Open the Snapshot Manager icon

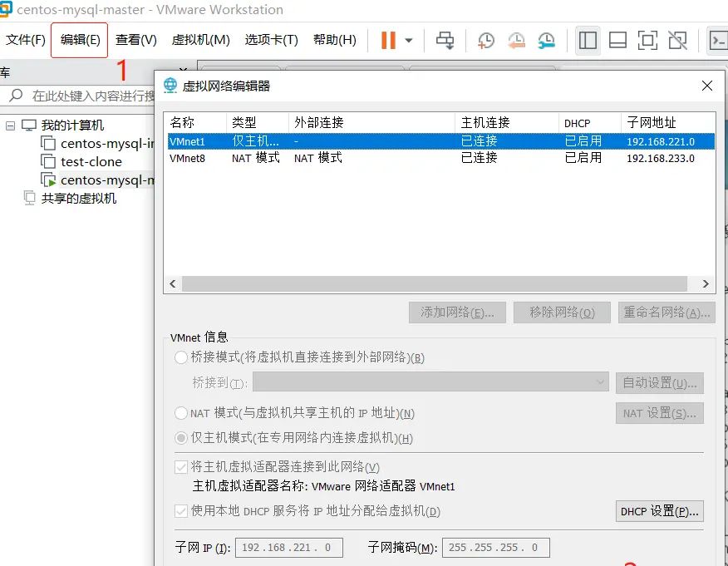(x=548, y=39)
